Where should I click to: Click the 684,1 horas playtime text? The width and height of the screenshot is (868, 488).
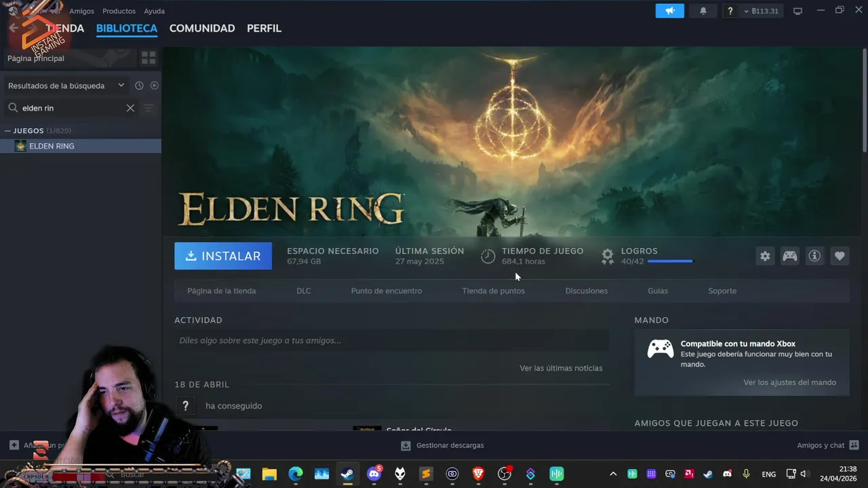524,262
